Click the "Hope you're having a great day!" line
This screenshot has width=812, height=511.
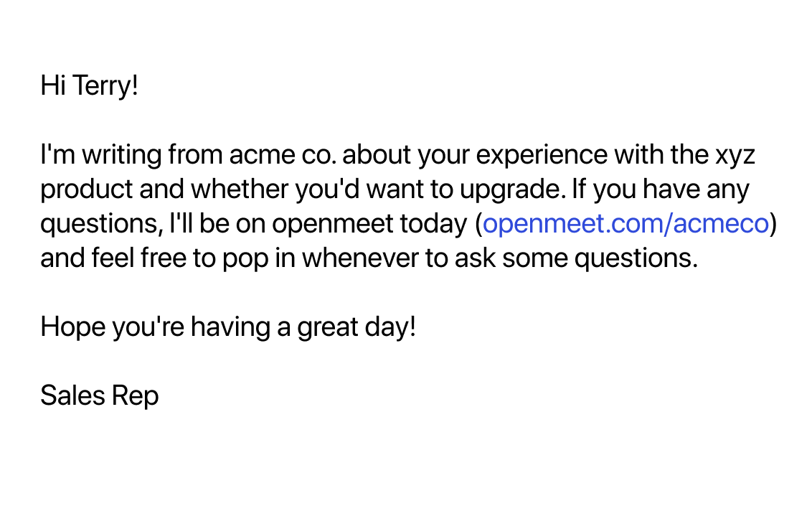(x=228, y=327)
